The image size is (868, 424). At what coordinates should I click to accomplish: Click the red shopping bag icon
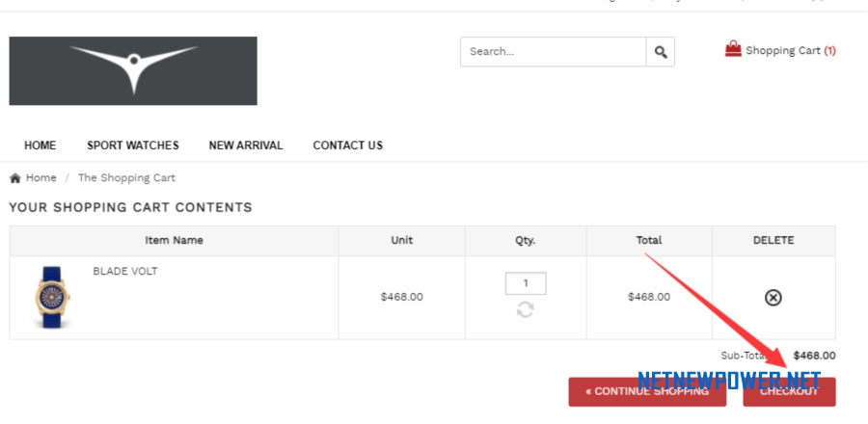[x=733, y=48]
